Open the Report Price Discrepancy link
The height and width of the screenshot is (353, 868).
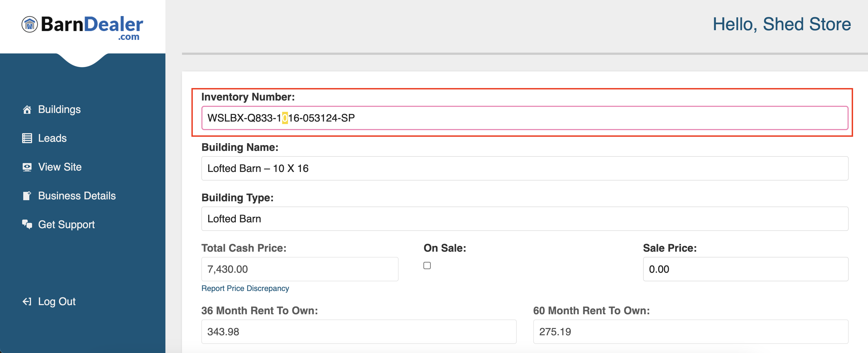245,288
